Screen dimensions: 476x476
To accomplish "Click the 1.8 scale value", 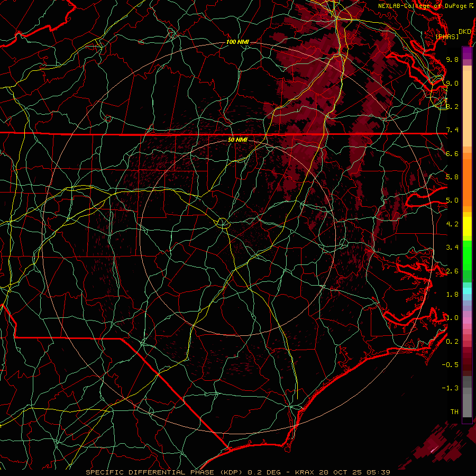I will tap(452, 295).
